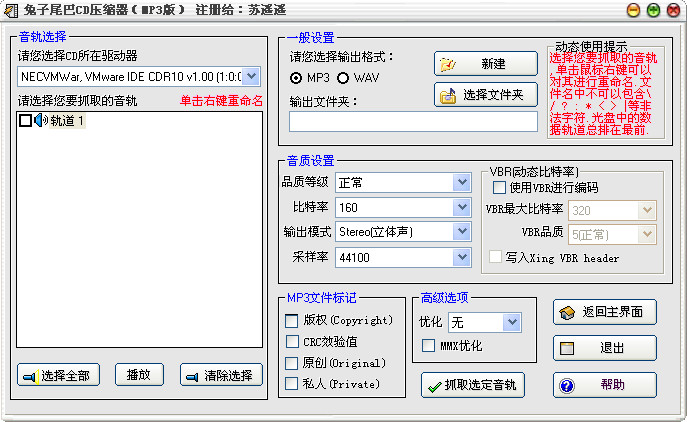This screenshot has height=422, width=687.
Task: Click 返回主界面 button
Action: point(605,312)
